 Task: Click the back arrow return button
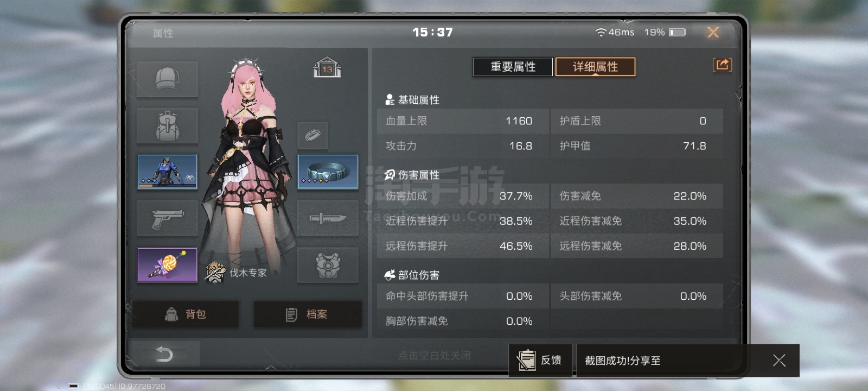[x=164, y=355]
